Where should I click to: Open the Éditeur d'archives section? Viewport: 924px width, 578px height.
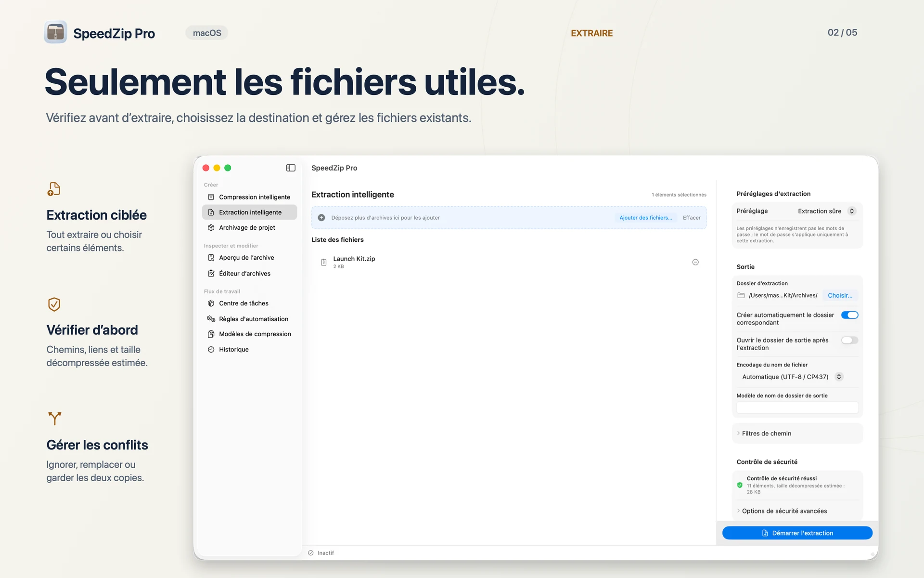249,273
